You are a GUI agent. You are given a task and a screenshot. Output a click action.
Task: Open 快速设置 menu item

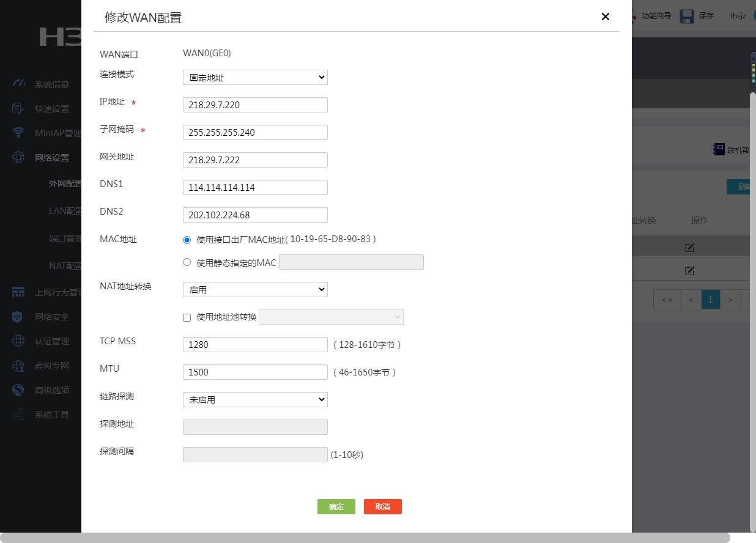click(52, 109)
